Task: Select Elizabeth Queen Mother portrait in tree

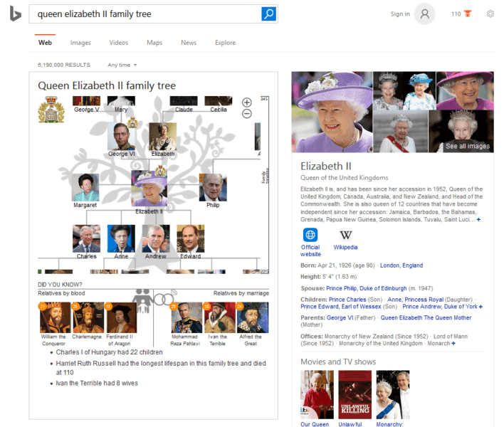Action: pyautogui.click(x=162, y=137)
